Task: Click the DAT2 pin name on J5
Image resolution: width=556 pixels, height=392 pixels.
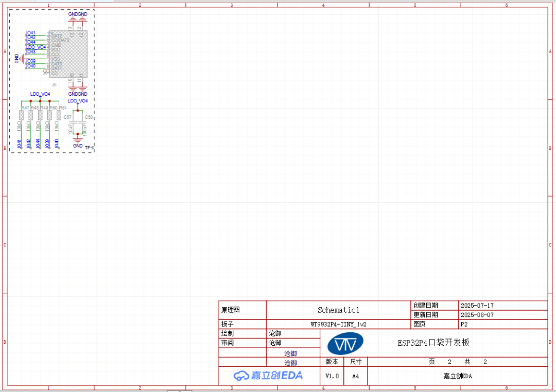Action: pyautogui.click(x=57, y=36)
